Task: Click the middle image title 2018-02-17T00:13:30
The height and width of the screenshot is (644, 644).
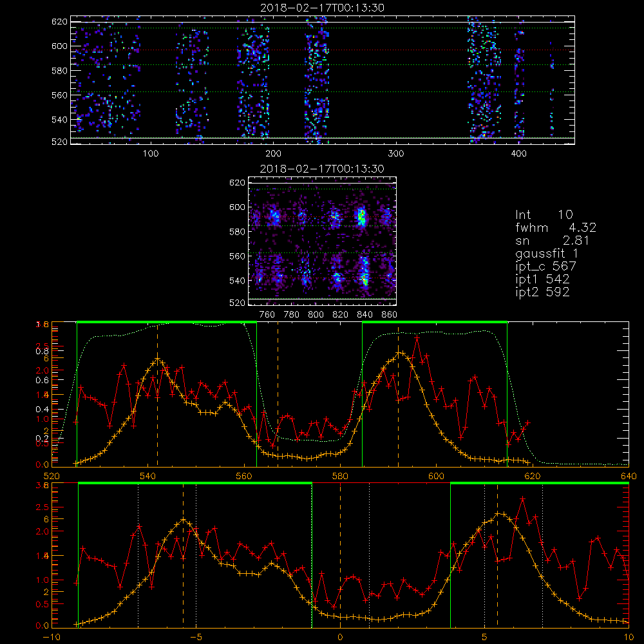Action: 322,169
